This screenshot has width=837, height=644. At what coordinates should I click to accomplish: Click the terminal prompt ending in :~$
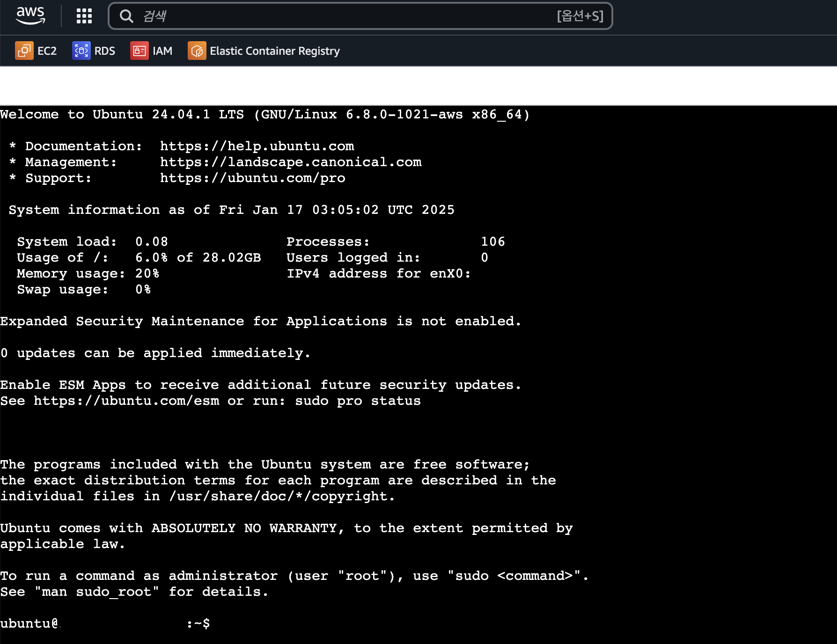(x=105, y=624)
